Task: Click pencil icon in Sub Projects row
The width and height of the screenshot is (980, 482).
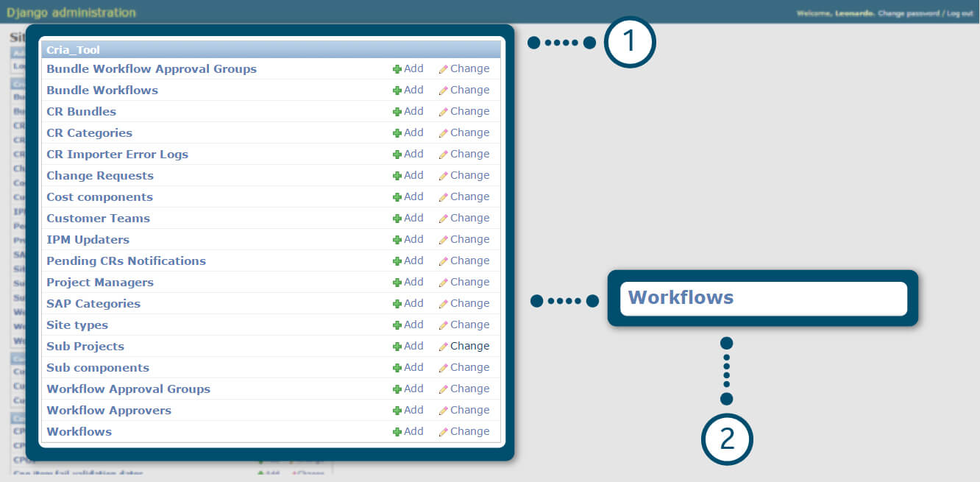Action: click(443, 347)
